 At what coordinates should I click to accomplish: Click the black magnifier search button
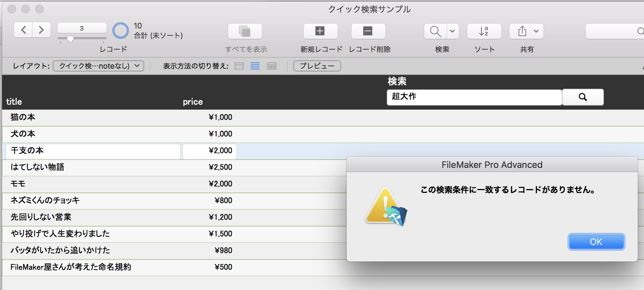pos(583,97)
